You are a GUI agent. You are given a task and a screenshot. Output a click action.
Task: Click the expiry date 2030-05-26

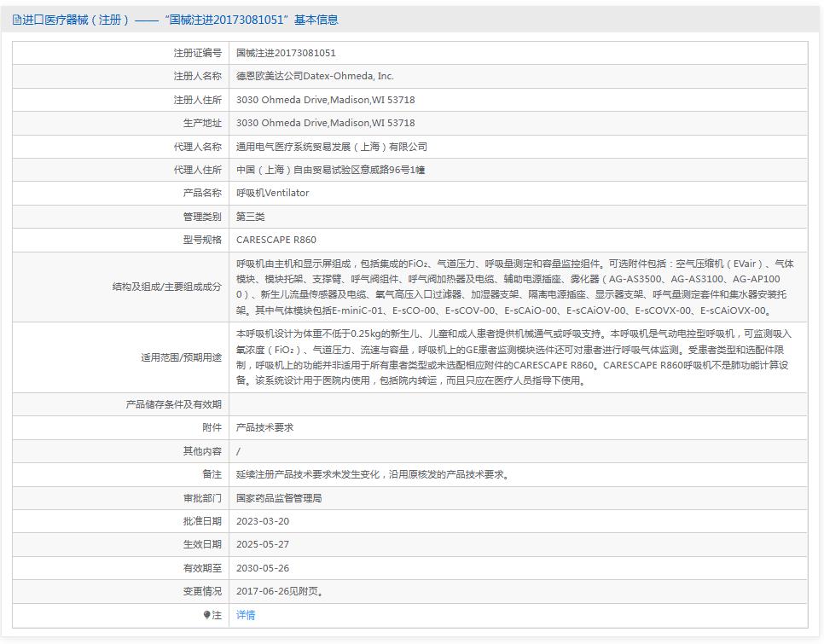tap(263, 567)
